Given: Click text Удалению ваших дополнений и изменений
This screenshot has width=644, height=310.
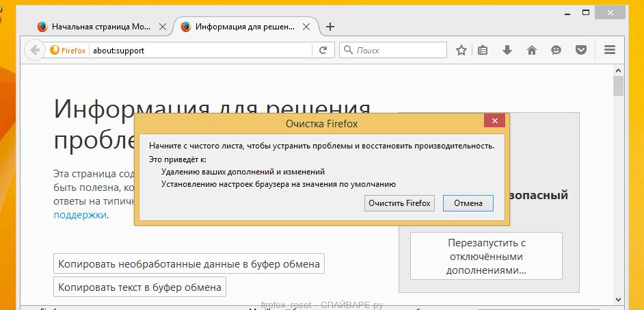Looking at the screenshot, I should click(x=243, y=172).
